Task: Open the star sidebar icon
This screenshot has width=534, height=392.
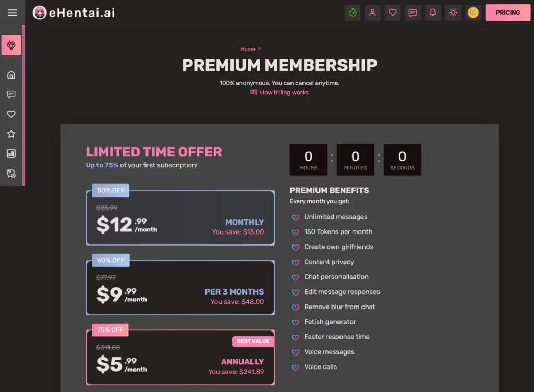Action: pyautogui.click(x=11, y=134)
